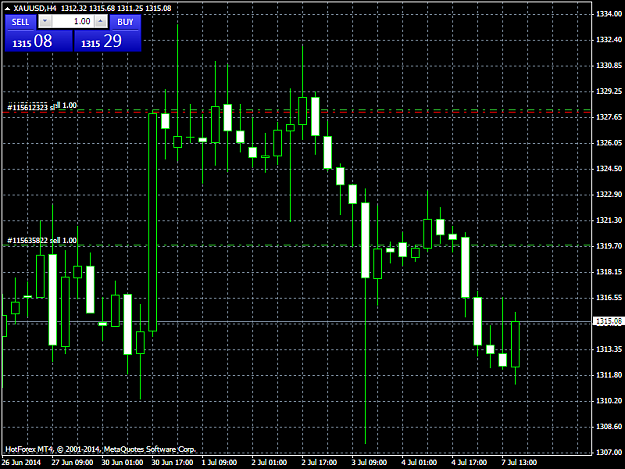
Task: Click the sell price tile 1315 08
Action: point(39,41)
